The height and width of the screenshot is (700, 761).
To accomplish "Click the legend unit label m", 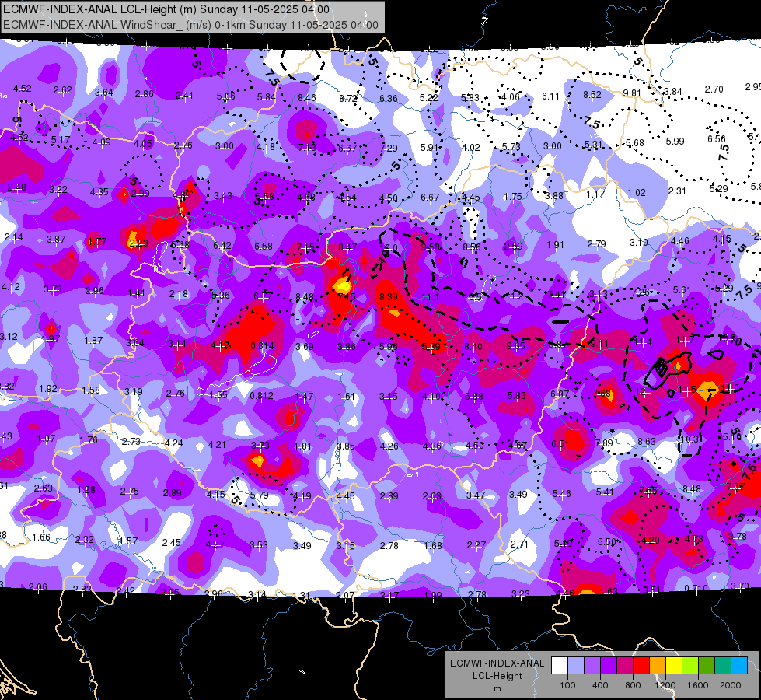I will click(x=497, y=688).
